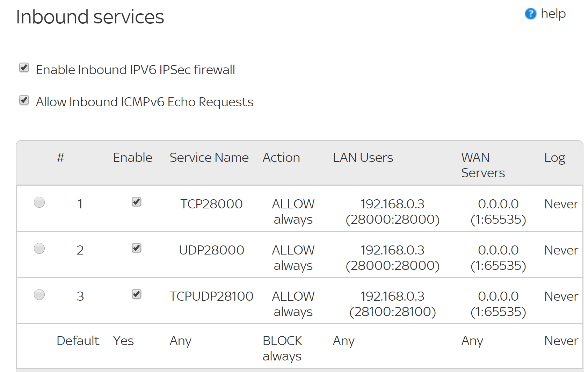Open the help link text
This screenshot has height=372, width=588.
[553, 14]
